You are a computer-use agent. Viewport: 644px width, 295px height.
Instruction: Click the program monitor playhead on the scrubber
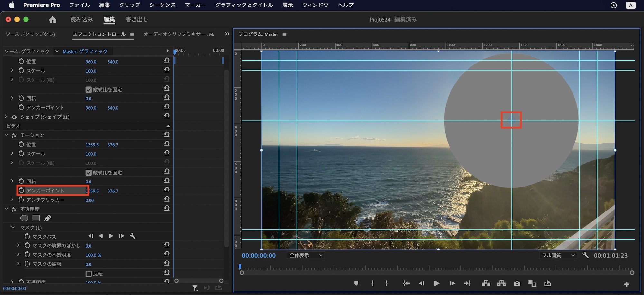click(240, 267)
